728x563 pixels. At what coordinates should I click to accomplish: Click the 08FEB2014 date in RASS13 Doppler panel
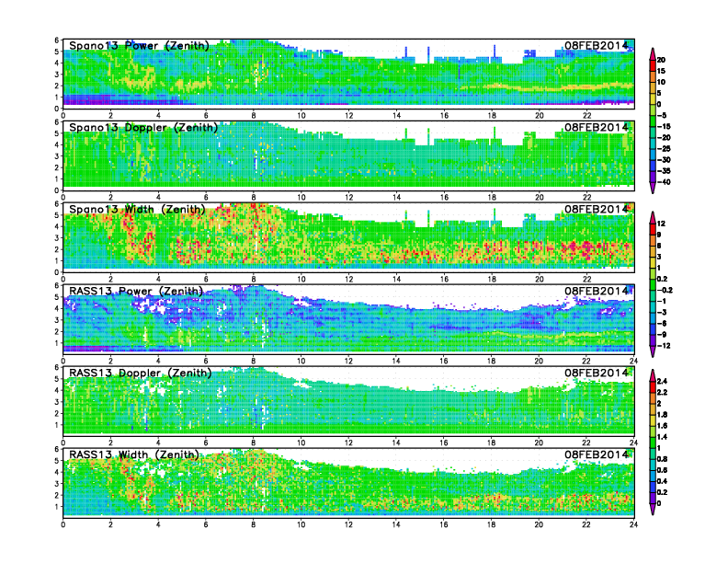tap(597, 373)
